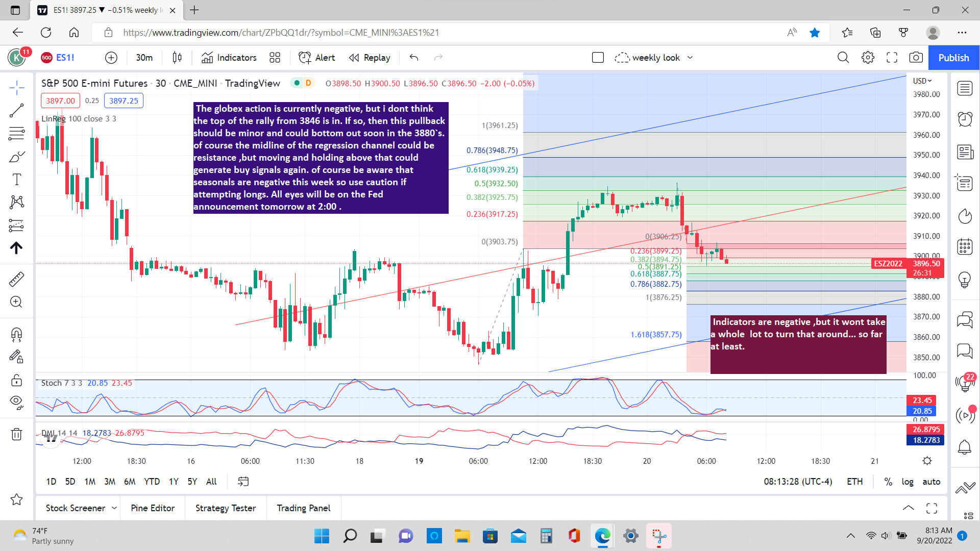Screen dimensions: 980x551
Task: Enter fullscreen chart mode
Action: 892,58
